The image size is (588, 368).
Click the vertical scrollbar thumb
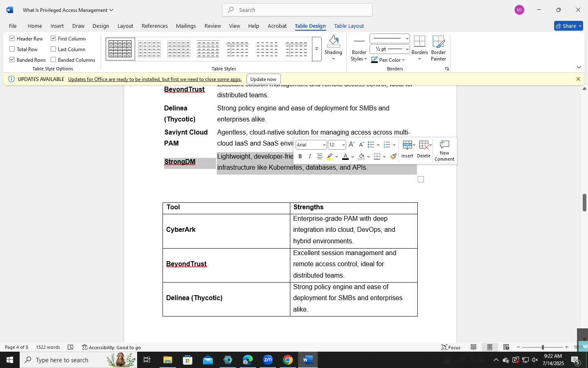[x=584, y=202]
